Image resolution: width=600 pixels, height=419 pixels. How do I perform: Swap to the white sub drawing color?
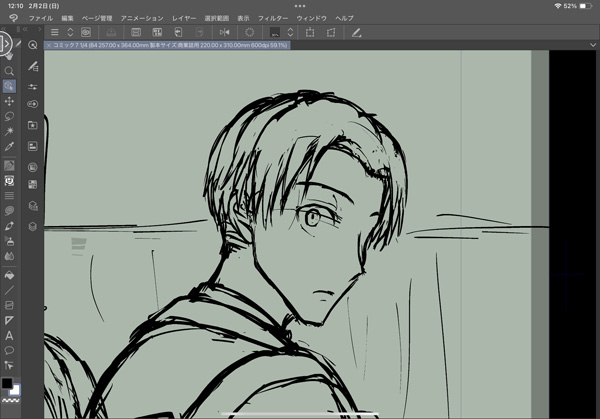tap(15, 391)
